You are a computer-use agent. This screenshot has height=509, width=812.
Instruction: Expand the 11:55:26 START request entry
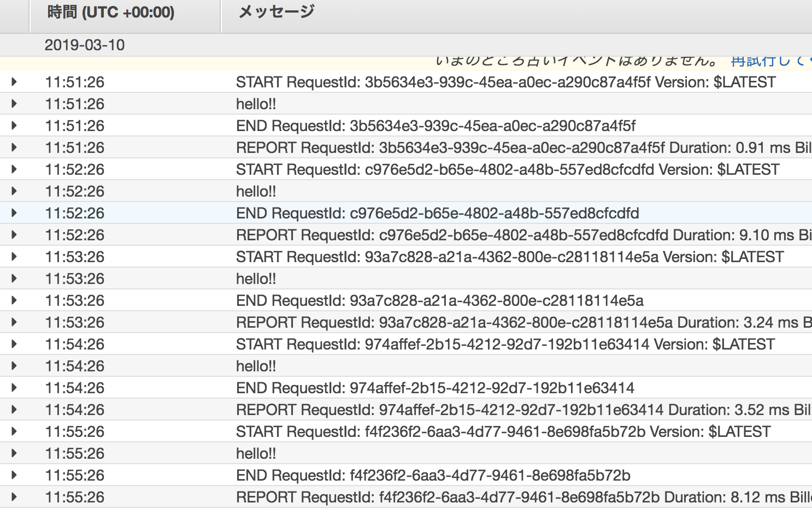click(x=14, y=431)
